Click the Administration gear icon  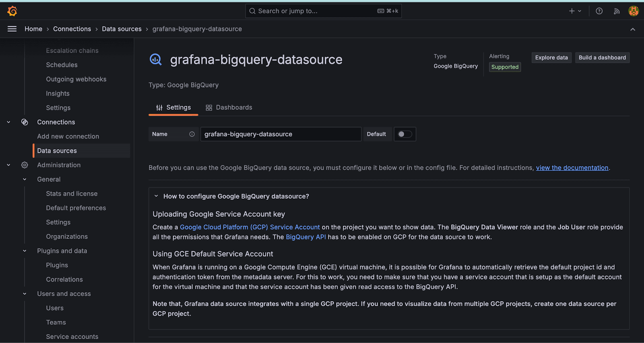25,165
